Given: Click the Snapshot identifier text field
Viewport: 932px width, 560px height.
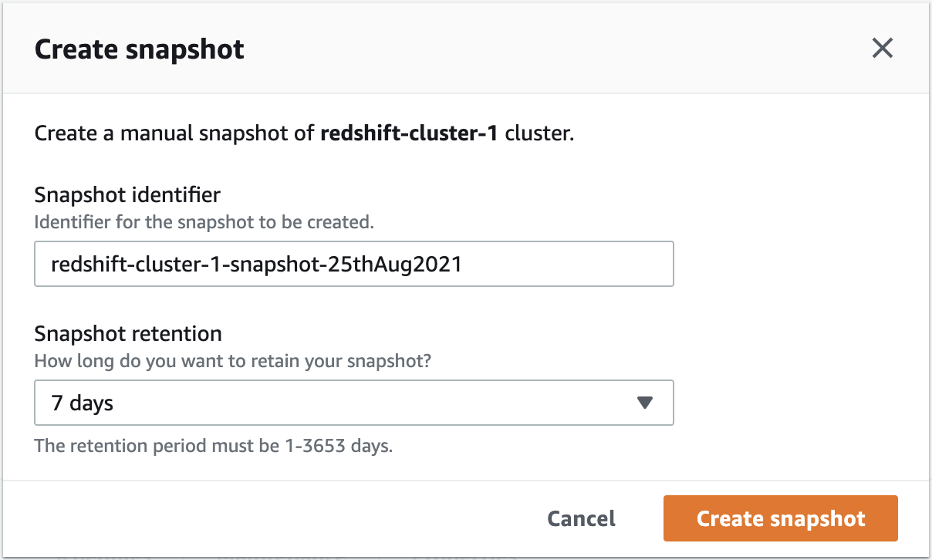Looking at the screenshot, I should pos(354,264).
